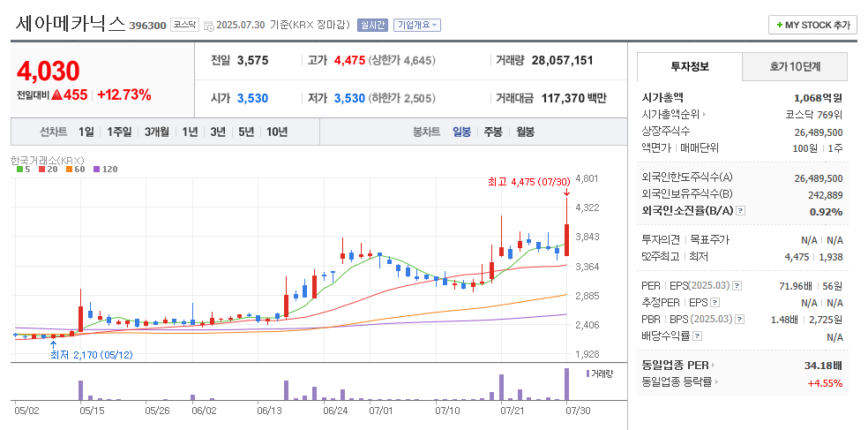The width and height of the screenshot is (868, 430).
Task: Click the 저가 value 3,530
Action: point(349,99)
